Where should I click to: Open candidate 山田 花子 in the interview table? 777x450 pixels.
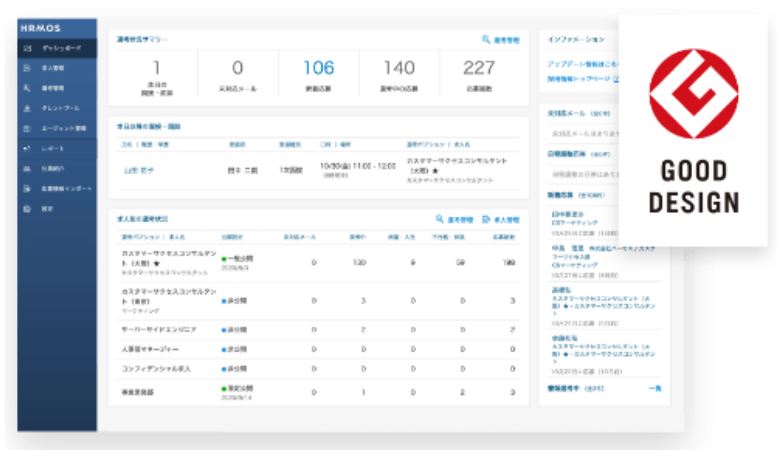coord(138,170)
